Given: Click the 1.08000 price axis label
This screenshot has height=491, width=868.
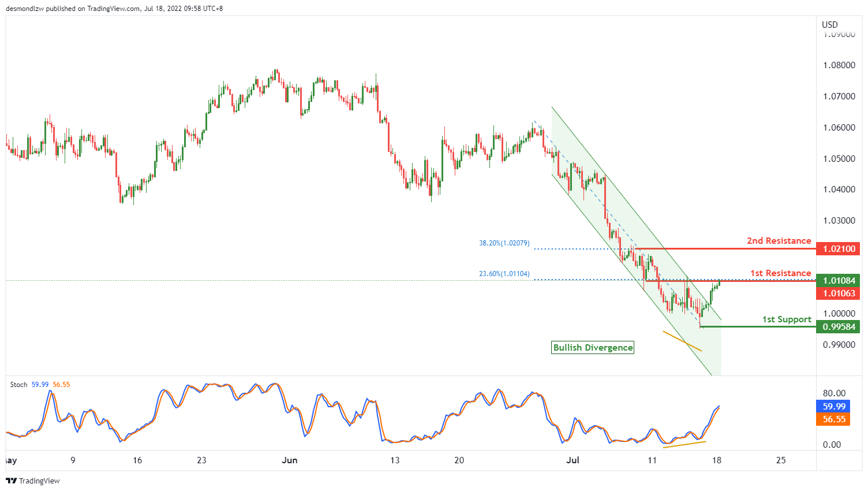Looking at the screenshot, I should click(x=839, y=65).
